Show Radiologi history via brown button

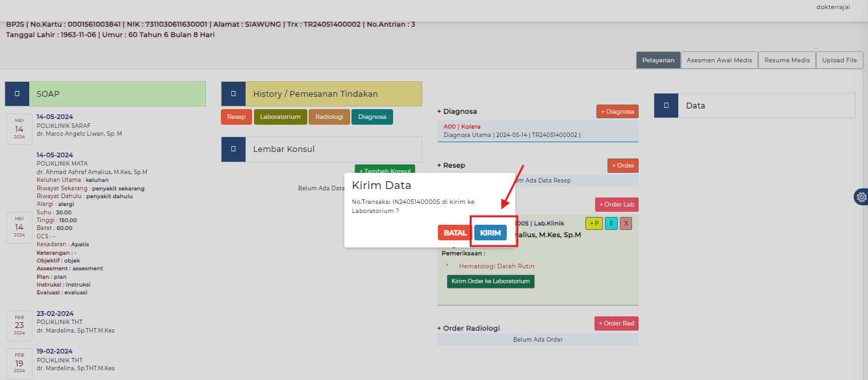coord(329,117)
